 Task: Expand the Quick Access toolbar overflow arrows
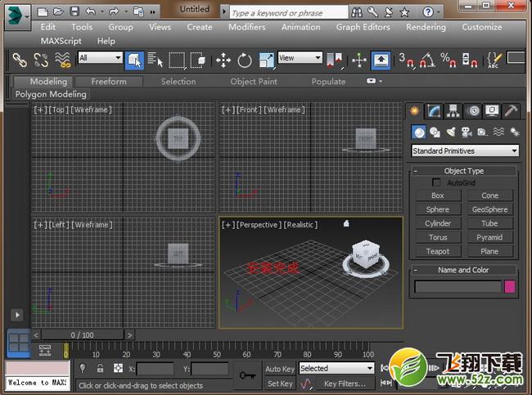click(153, 12)
